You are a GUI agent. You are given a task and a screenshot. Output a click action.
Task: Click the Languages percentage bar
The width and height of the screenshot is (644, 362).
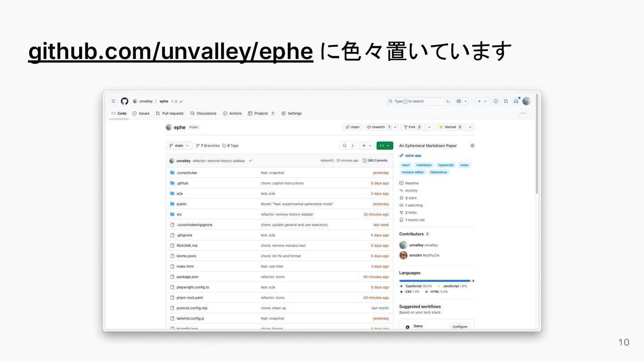[436, 281]
